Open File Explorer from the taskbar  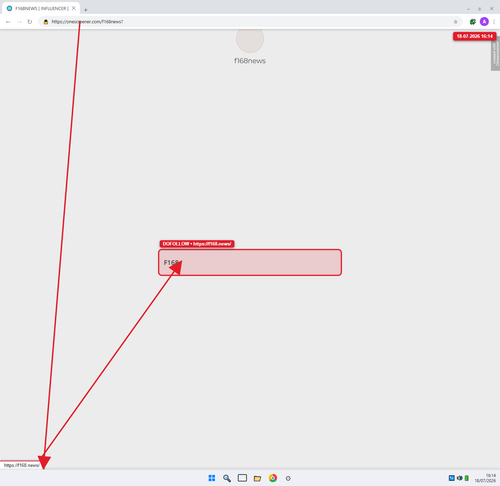[257, 478]
